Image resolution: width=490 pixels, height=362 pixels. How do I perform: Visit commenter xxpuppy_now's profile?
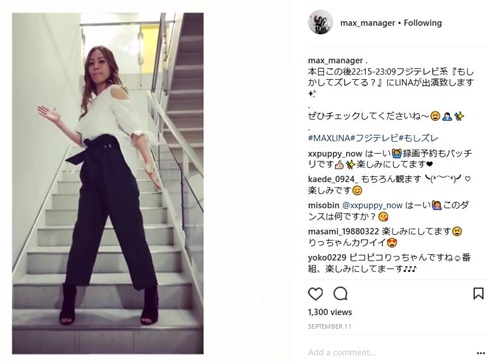pyautogui.click(x=335, y=154)
